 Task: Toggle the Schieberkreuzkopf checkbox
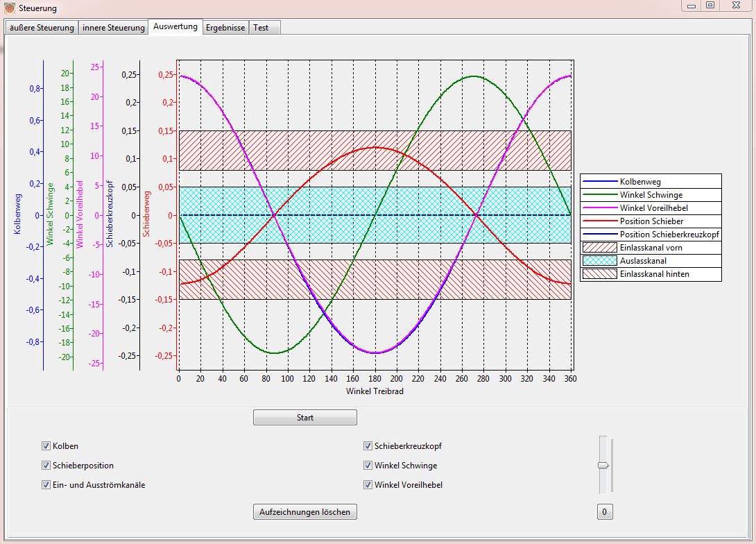click(x=368, y=446)
